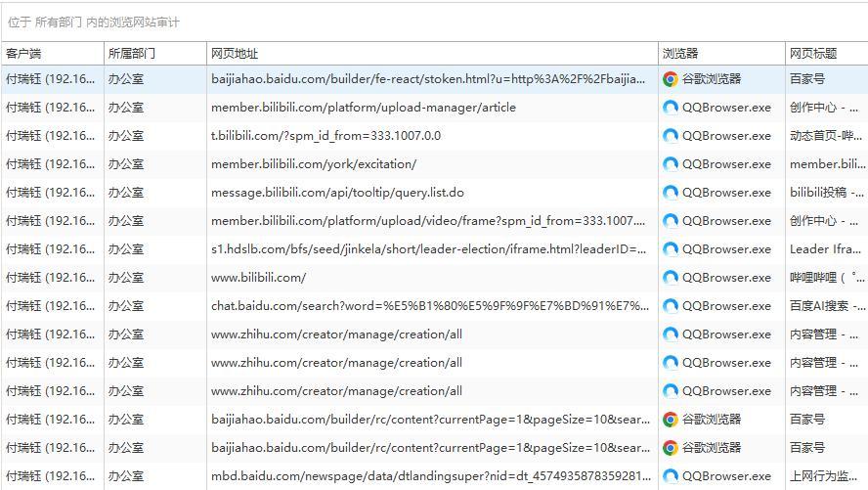Click the 位于 所有部门 内的浏览网站审计 caption
The image size is (868, 490).
[94, 22]
